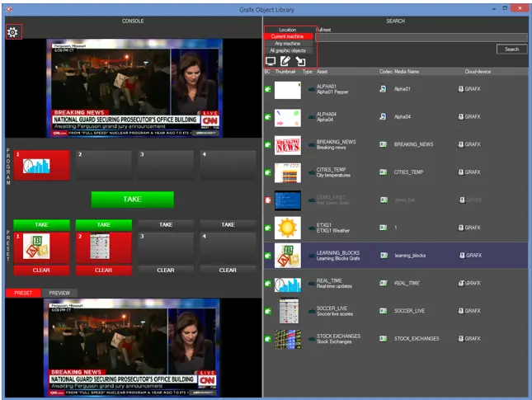Select the Any machine location option
This screenshot has width=532, height=400.
tap(289, 44)
